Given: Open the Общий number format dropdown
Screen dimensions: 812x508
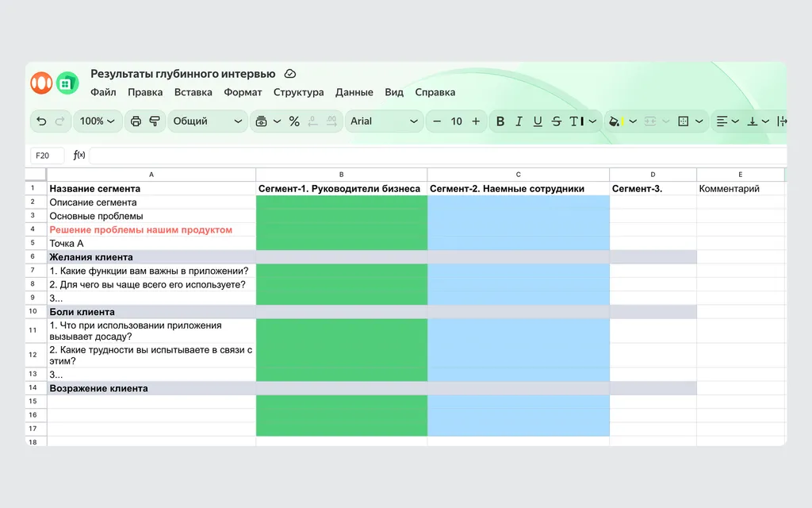Looking at the screenshot, I should [x=207, y=121].
